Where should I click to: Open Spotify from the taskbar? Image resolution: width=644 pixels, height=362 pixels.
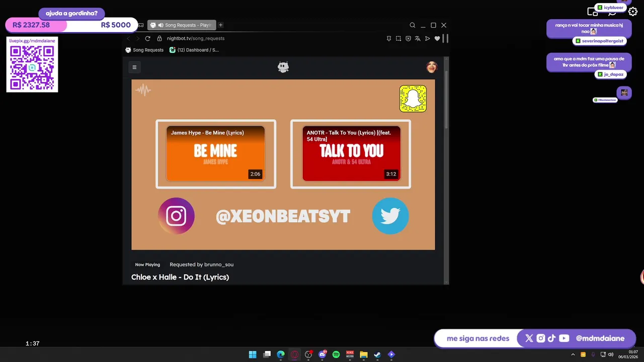point(336,354)
